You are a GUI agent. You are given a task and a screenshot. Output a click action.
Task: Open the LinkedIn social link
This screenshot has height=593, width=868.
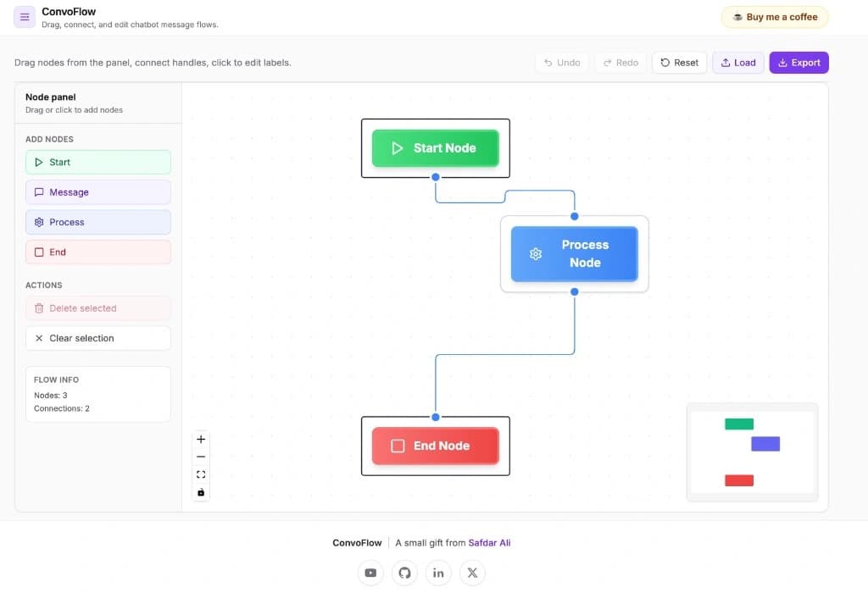pyautogui.click(x=438, y=573)
